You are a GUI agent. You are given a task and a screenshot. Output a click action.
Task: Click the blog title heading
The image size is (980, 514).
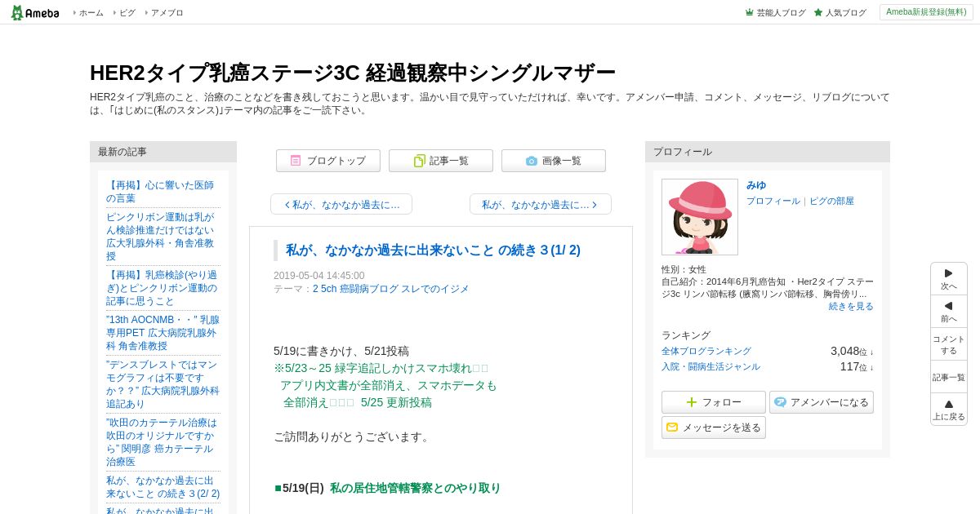(353, 73)
